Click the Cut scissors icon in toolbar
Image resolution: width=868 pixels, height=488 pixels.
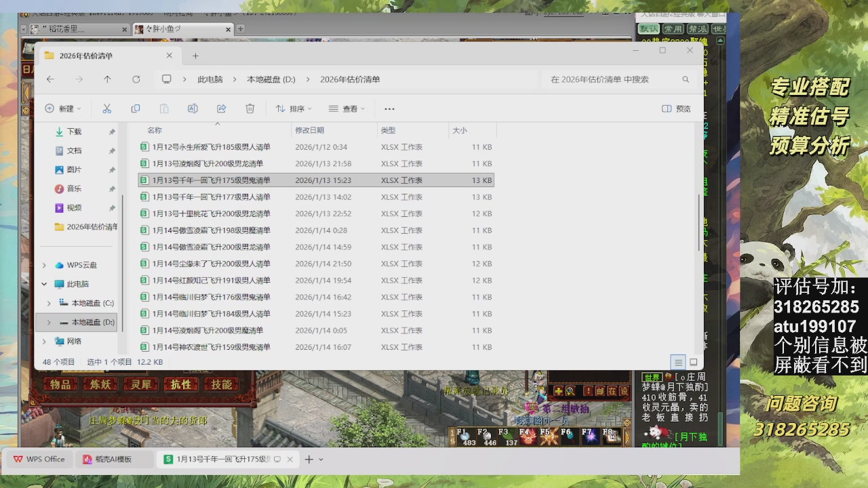point(106,108)
